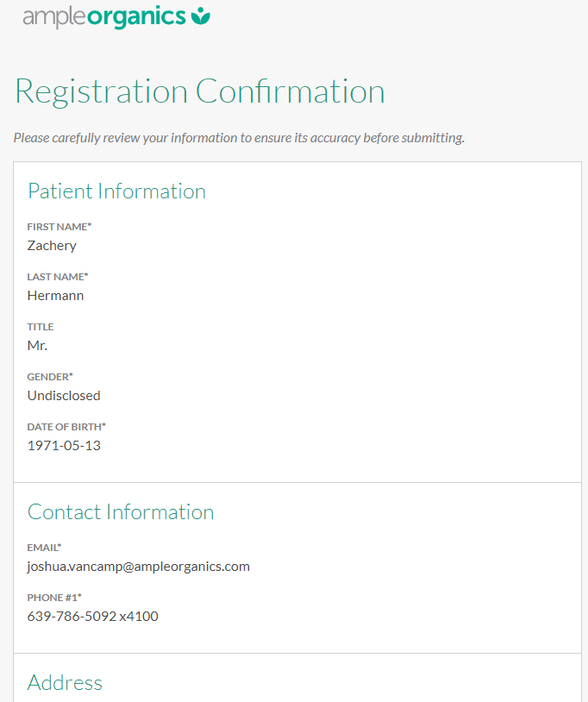Click the Ample Organics leaf logo icon
Image resolution: width=588 pixels, height=702 pixels.
201,16
